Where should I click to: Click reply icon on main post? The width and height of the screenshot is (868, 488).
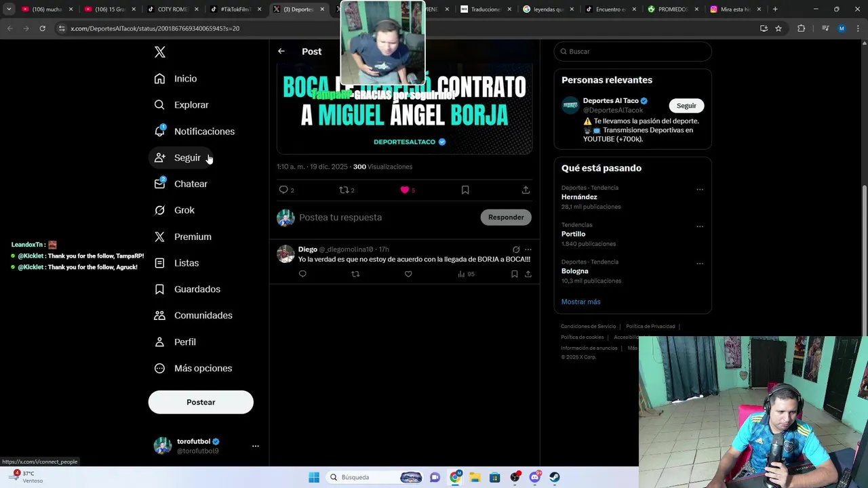283,190
